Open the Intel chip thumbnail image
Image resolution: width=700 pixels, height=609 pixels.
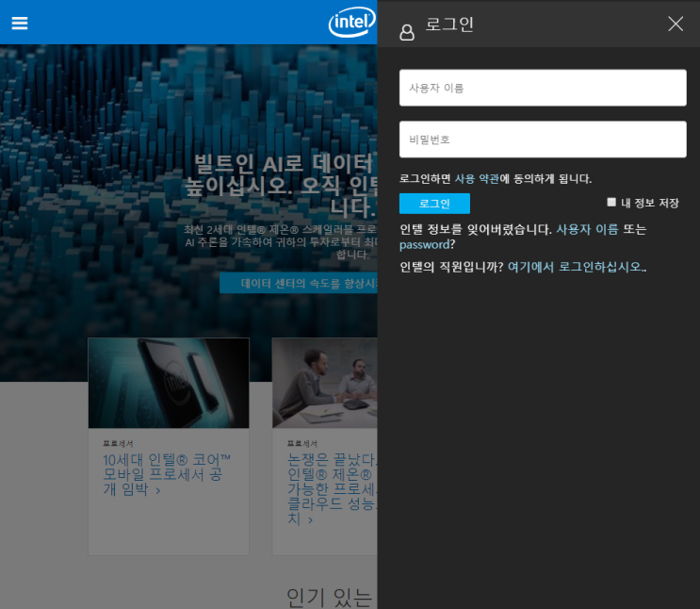[169, 383]
